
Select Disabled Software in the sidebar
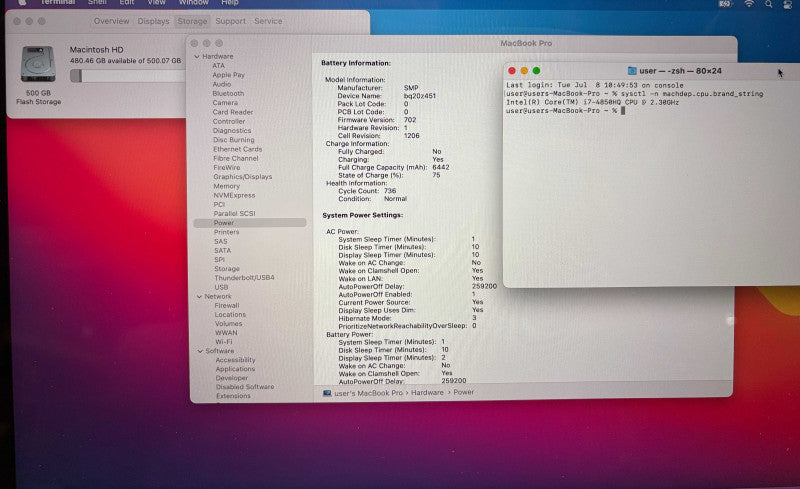click(245, 387)
